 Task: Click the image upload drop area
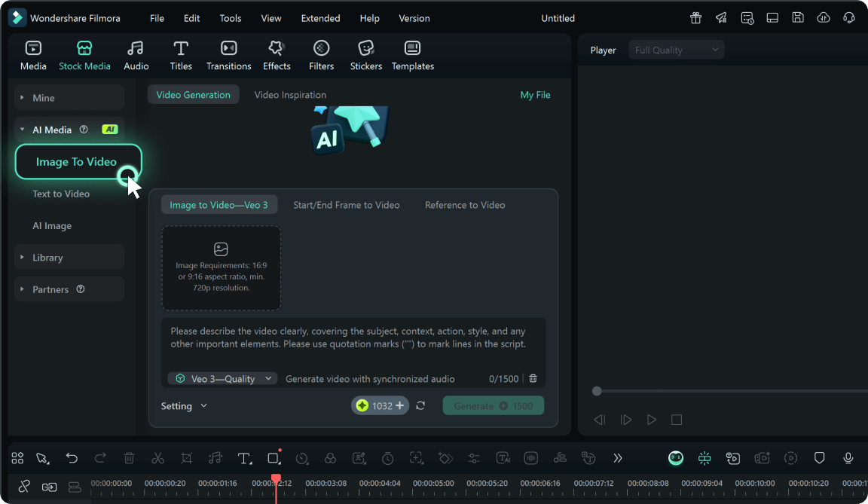click(x=221, y=267)
